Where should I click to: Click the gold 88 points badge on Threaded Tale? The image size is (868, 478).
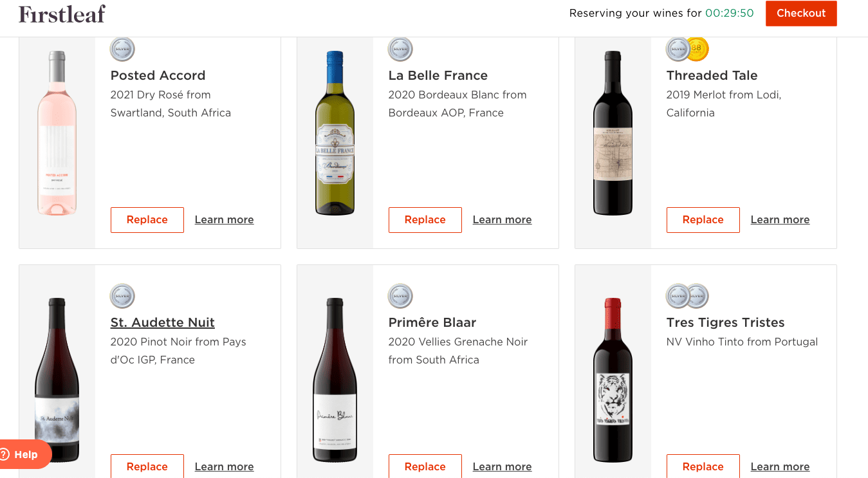[x=697, y=48]
